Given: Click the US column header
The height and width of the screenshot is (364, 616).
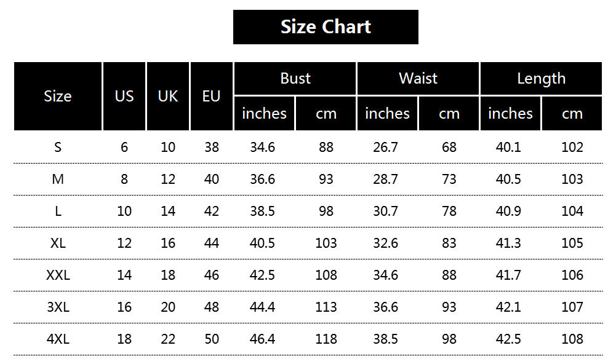Looking at the screenshot, I should tap(124, 97).
